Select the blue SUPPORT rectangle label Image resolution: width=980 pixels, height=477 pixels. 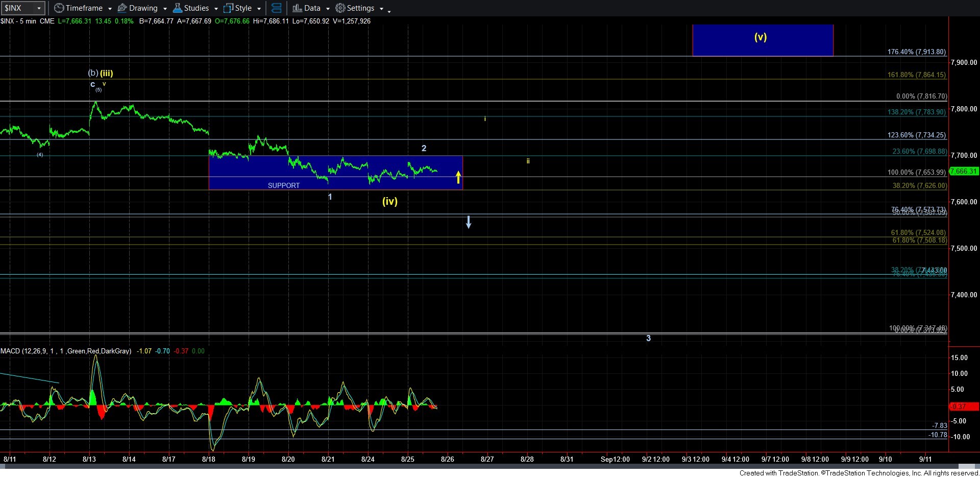(284, 185)
